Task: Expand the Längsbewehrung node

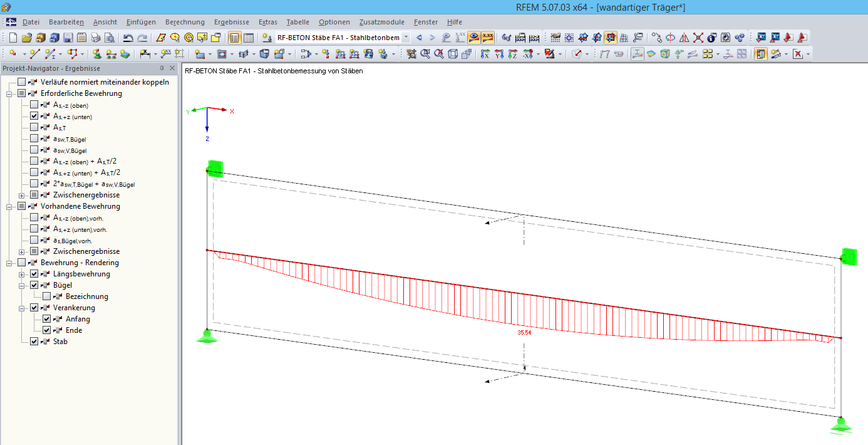Action: click(22, 274)
